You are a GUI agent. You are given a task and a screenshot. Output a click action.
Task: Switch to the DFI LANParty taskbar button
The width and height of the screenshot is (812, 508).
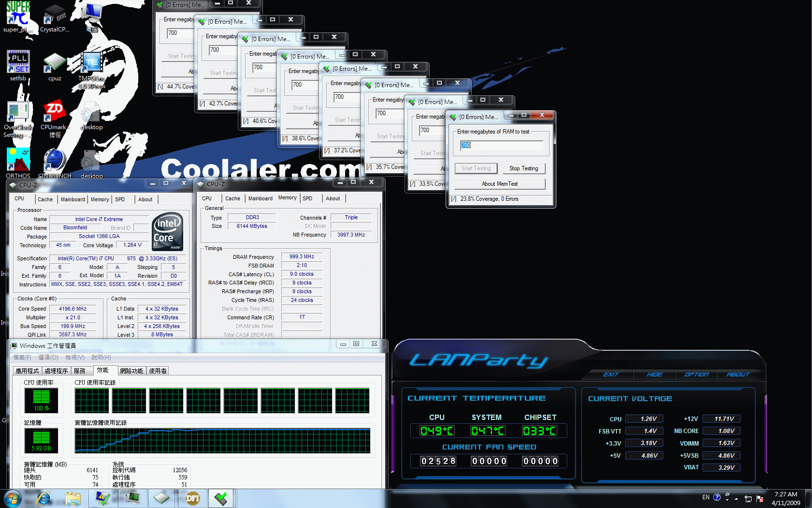192,498
